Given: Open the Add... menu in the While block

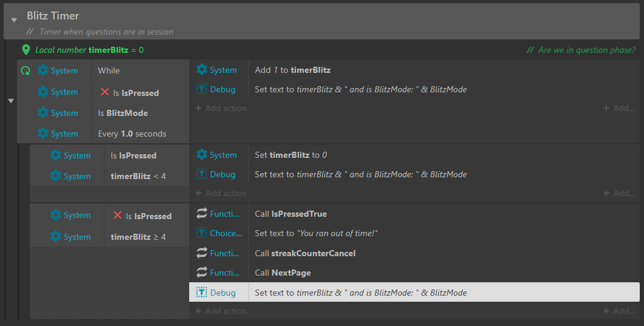Looking at the screenshot, I should tap(619, 108).
